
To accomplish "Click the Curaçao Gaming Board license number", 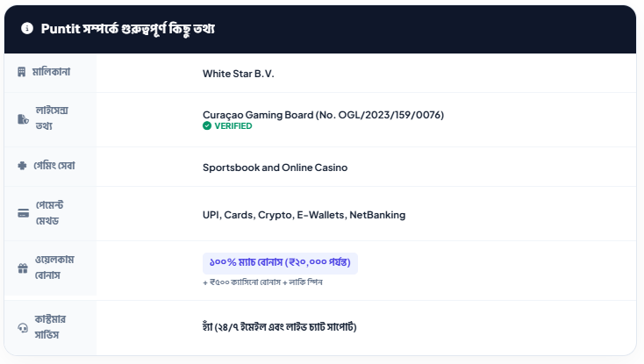I will [x=323, y=115].
